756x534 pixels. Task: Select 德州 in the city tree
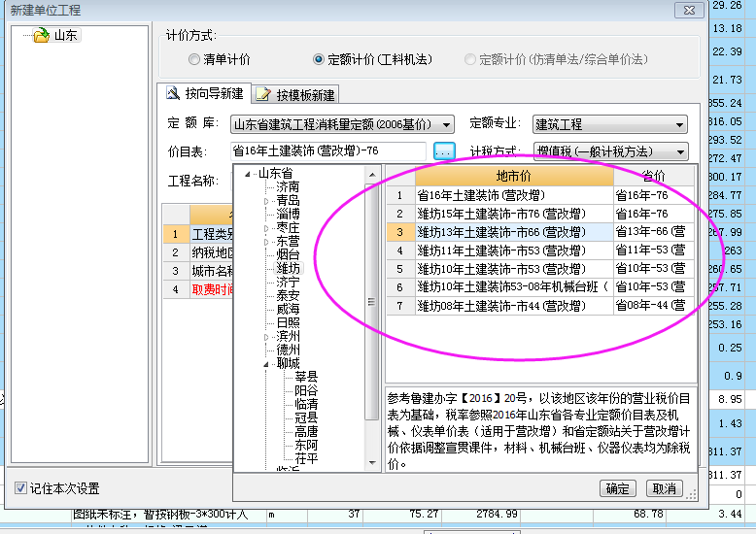pos(288,350)
